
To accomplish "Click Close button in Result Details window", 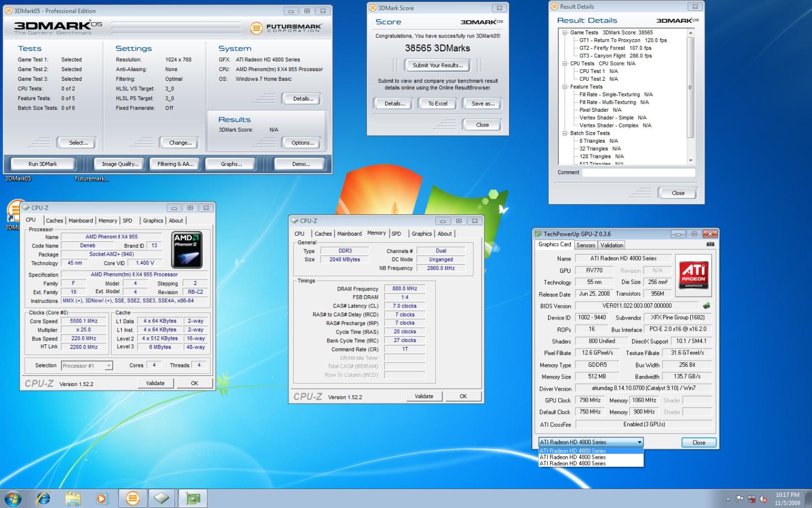I will [x=678, y=193].
